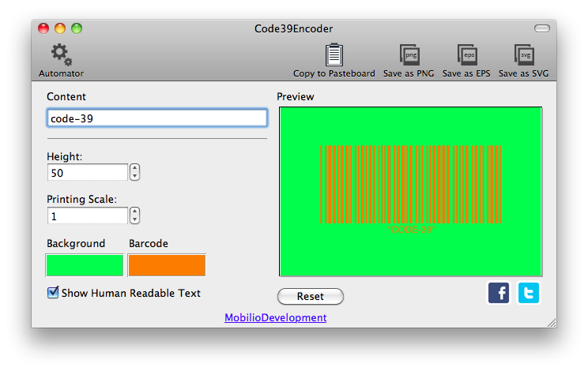This screenshot has height=371, width=588.
Task: Click the "*CODE-39*" readable text in preview
Action: [411, 229]
